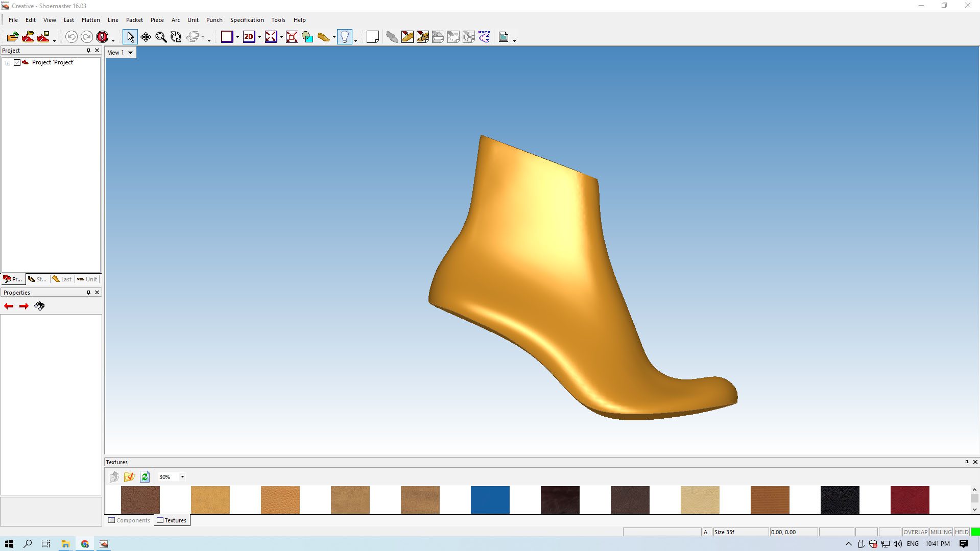
Task: Toggle the OVERLAP status indicator
Action: click(915, 532)
